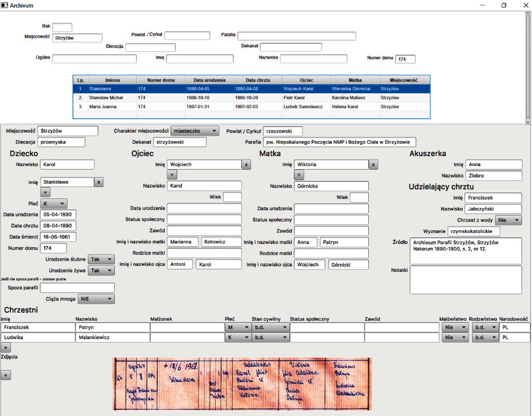Clear father's name Wojciech using the x button
The image size is (532, 416).
point(246,165)
